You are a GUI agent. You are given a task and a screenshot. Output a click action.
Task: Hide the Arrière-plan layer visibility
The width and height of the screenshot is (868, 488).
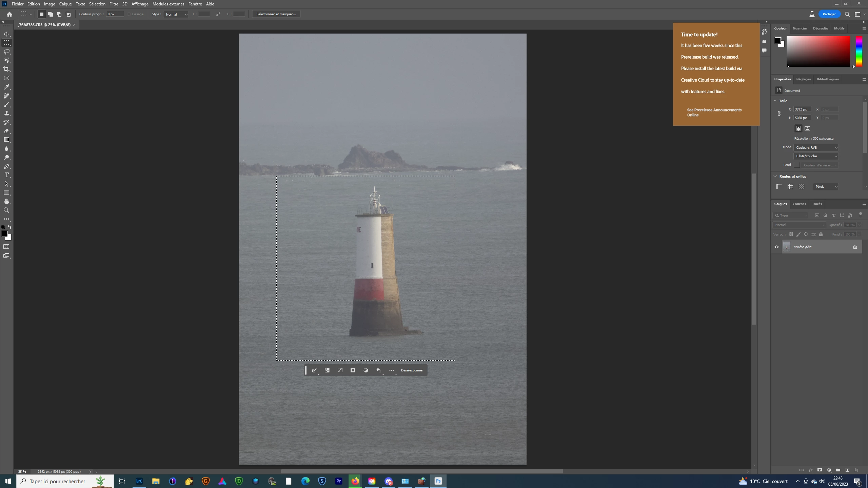776,247
